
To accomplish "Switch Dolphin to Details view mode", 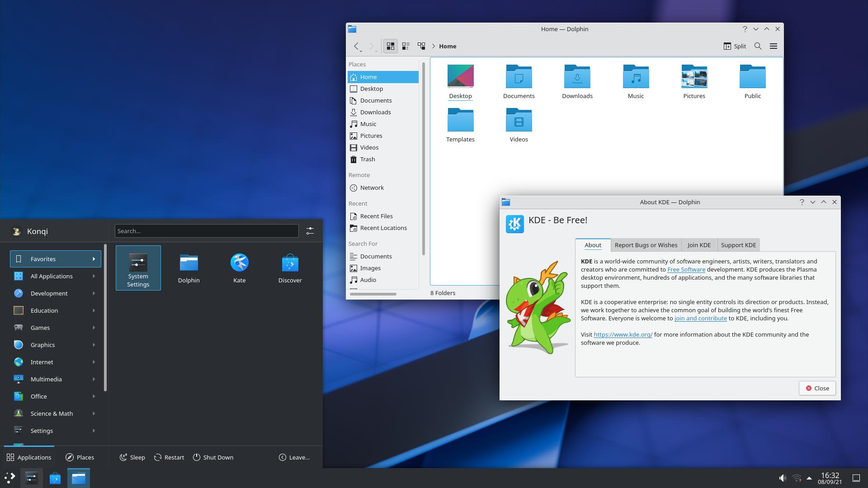I will 421,46.
